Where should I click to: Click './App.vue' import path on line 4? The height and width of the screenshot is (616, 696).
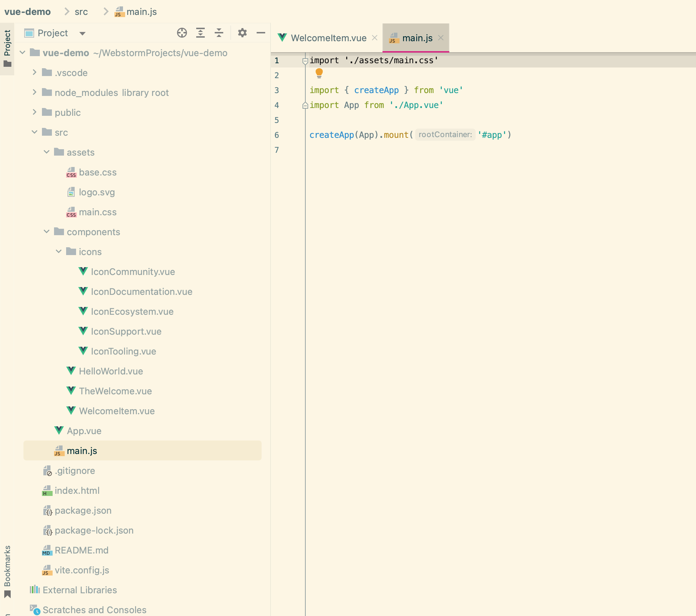pos(416,105)
